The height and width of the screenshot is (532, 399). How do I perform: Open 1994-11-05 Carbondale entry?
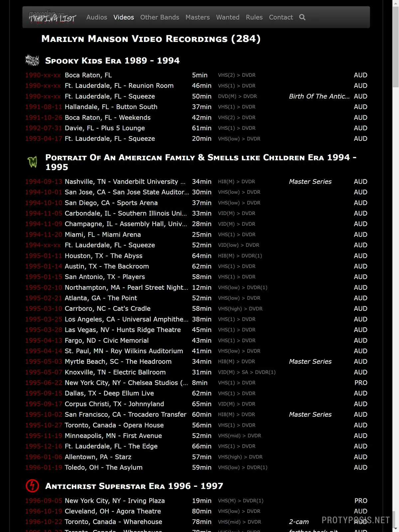point(196,213)
